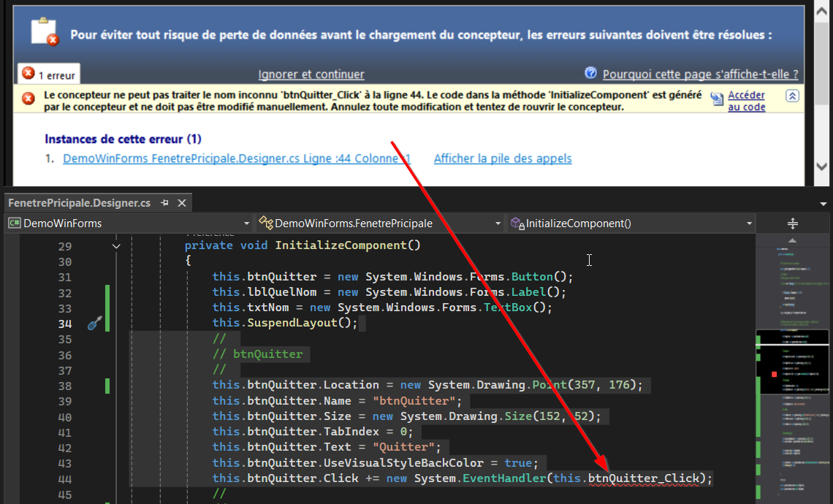Open the InitializeComponent() member dropdown
Image resolution: width=833 pixels, height=504 pixels.
(750, 224)
